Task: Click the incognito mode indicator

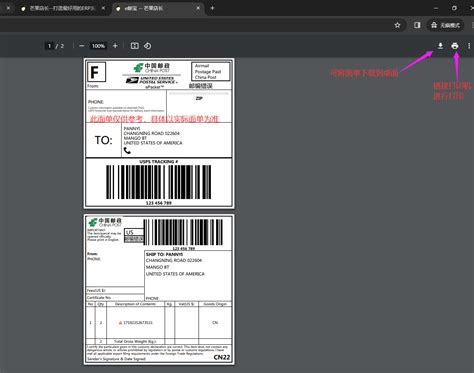Action: [445, 25]
